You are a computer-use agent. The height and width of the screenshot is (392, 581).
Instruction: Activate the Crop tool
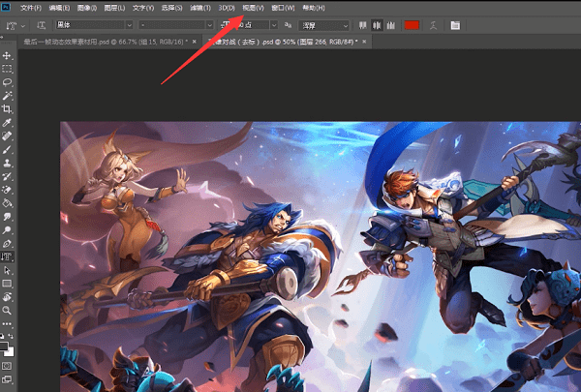click(x=7, y=110)
